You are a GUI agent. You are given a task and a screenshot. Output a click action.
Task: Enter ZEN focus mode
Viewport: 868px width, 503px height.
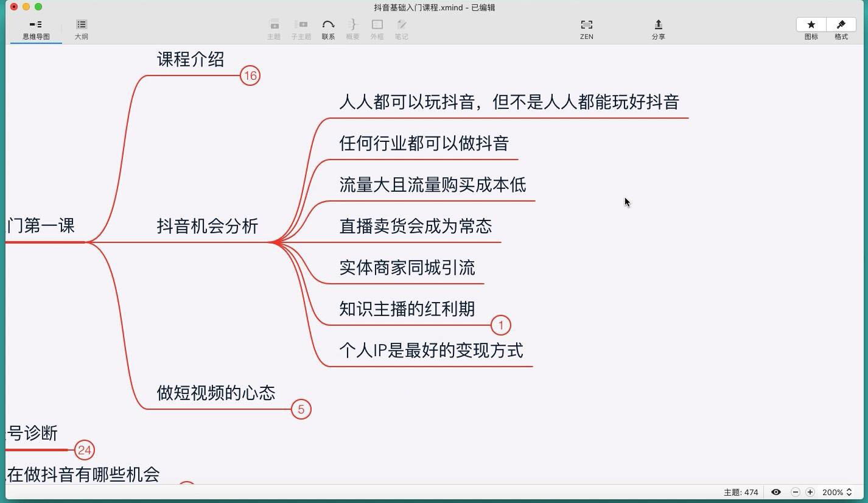(x=586, y=27)
